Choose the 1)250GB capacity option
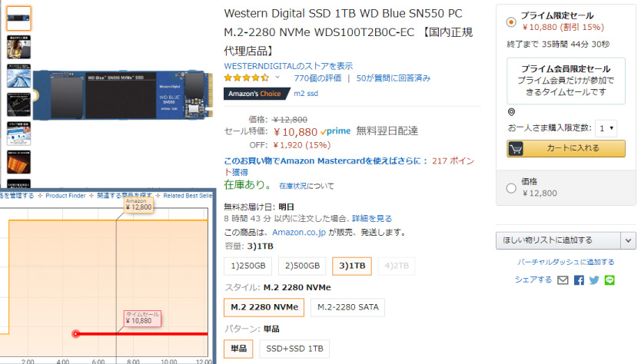Screen dimensions: 641x364 248,266
